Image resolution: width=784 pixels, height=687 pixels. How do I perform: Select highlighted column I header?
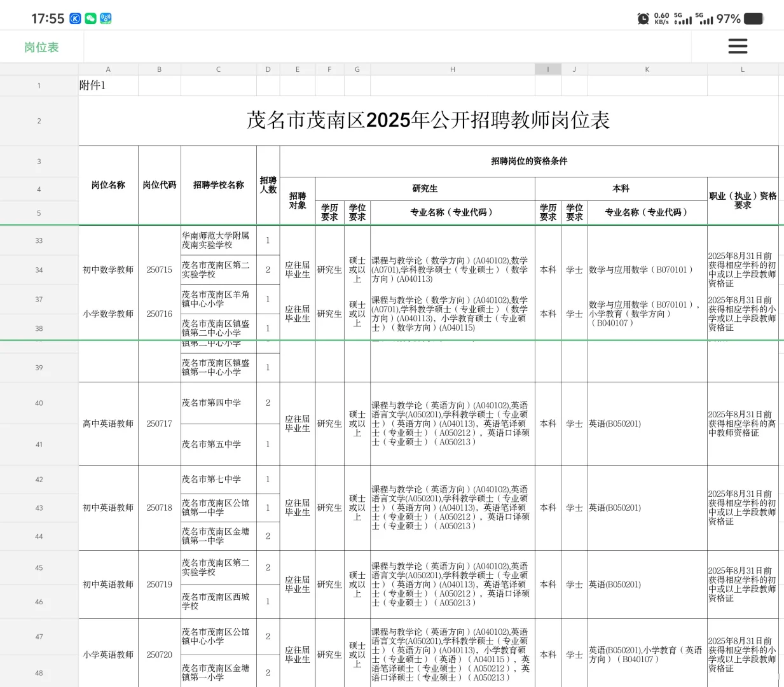tap(548, 69)
